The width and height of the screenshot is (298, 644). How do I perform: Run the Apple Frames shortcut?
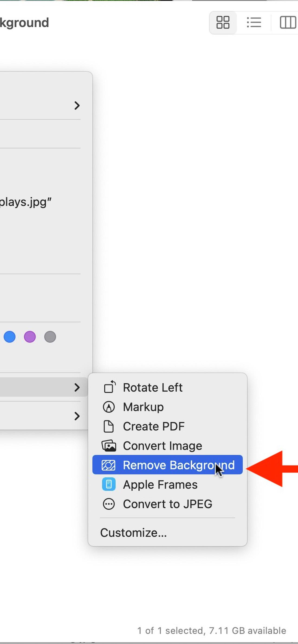point(167,484)
